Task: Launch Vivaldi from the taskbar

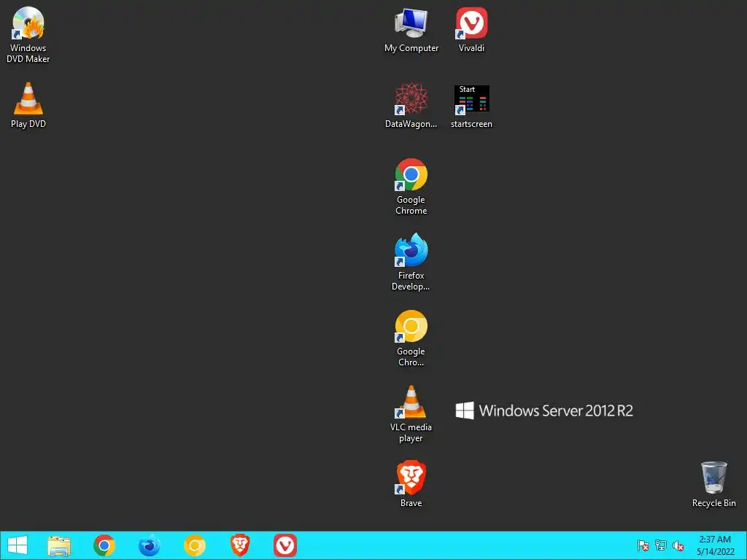Action: point(285,545)
